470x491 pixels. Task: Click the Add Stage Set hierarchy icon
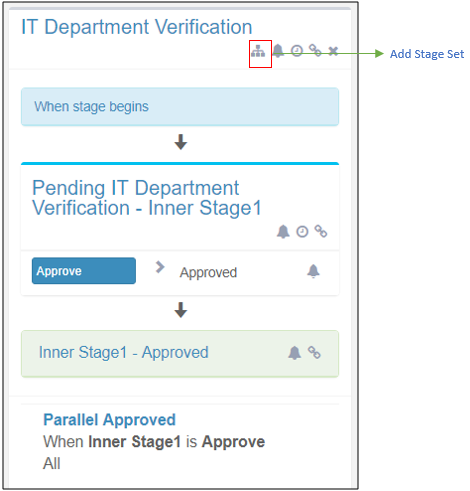[x=258, y=51]
